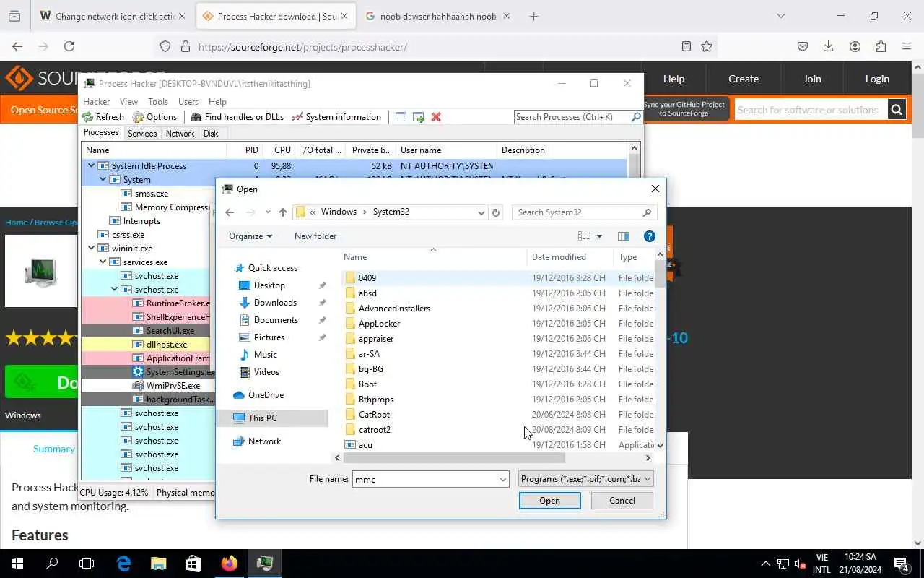Select AppLocker folder in file list
The width and height of the screenshot is (924, 578).
tap(379, 324)
